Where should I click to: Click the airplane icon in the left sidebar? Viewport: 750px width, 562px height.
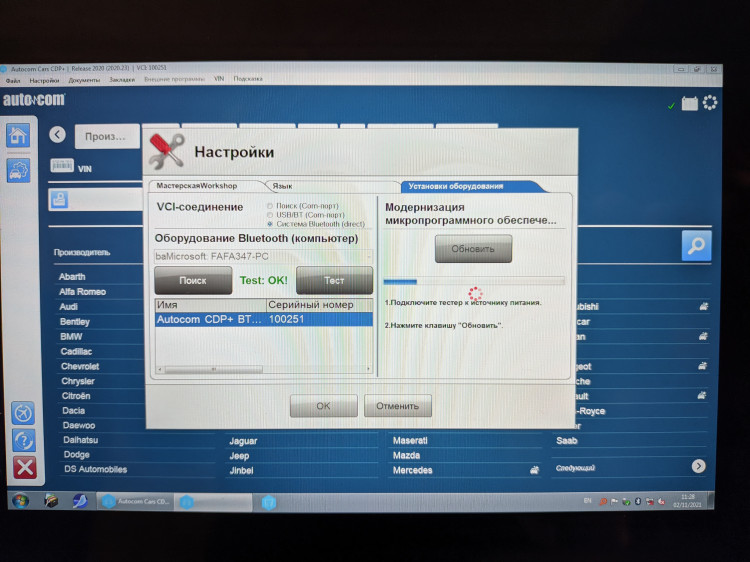24,412
